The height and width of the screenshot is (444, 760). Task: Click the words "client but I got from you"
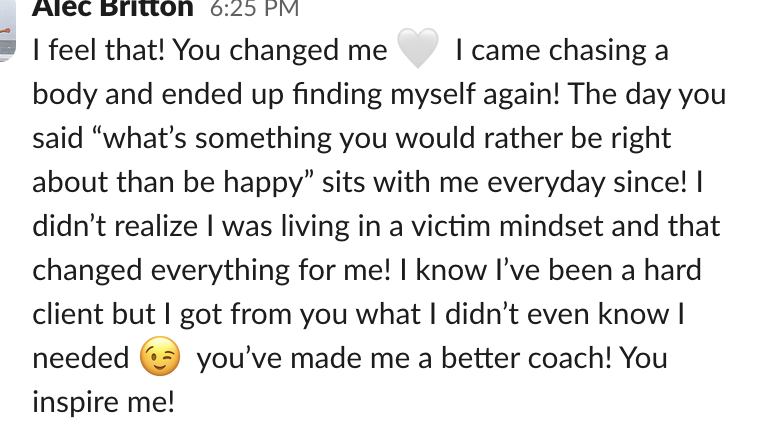point(190,314)
